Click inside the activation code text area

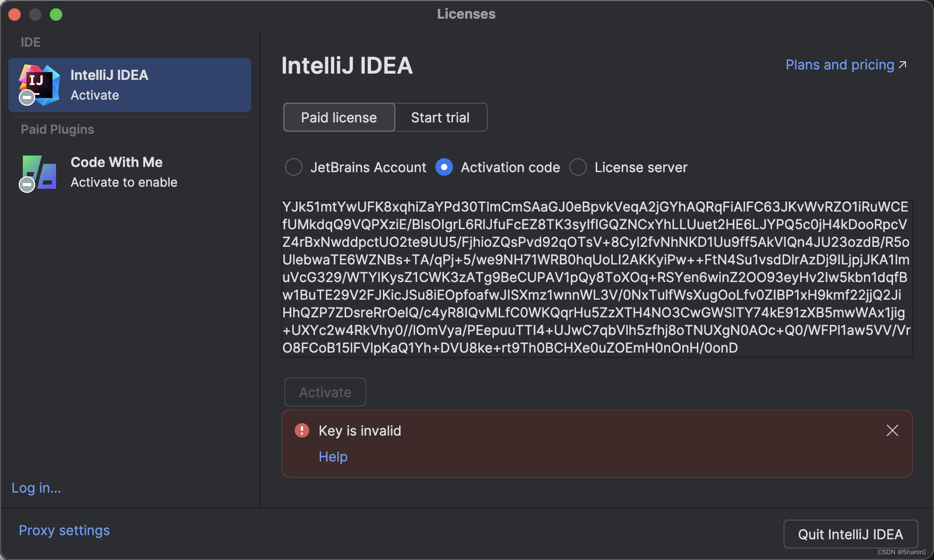click(x=597, y=278)
